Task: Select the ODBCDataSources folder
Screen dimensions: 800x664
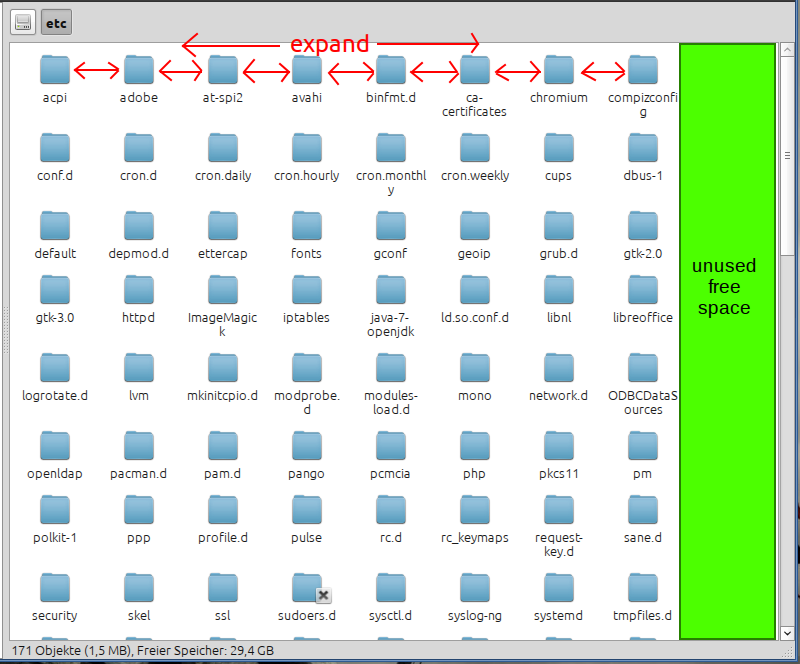Action: coord(643,368)
